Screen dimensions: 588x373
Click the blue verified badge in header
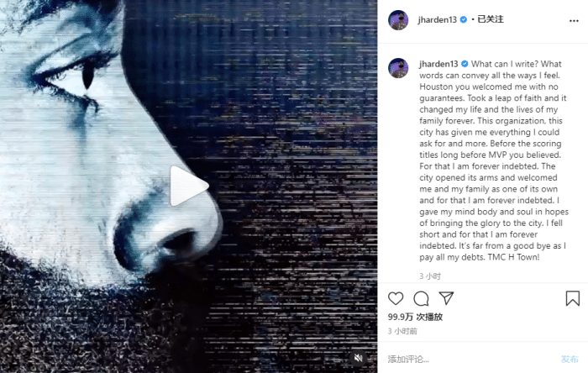[x=464, y=19]
